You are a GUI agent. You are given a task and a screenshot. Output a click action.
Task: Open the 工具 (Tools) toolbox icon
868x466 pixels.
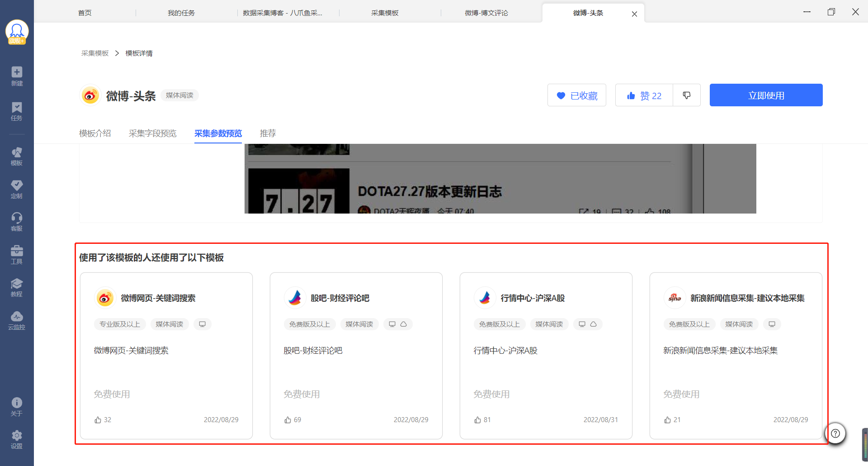(x=17, y=254)
